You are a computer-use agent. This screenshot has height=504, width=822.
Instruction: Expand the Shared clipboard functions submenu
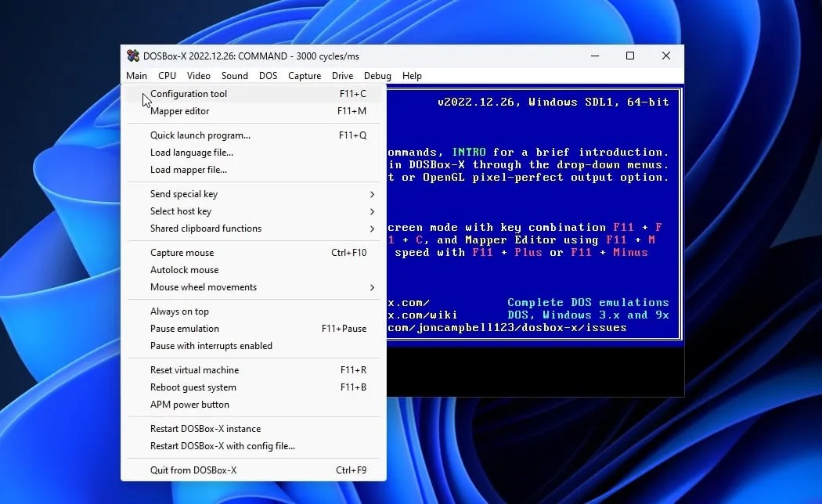click(205, 229)
